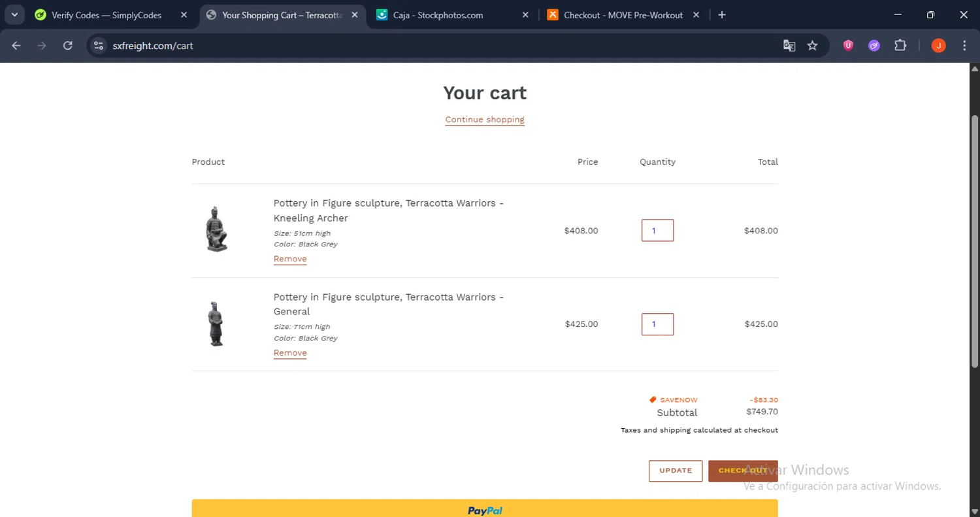Click the $425.00 total for General
The image size is (980, 517).
point(761,324)
